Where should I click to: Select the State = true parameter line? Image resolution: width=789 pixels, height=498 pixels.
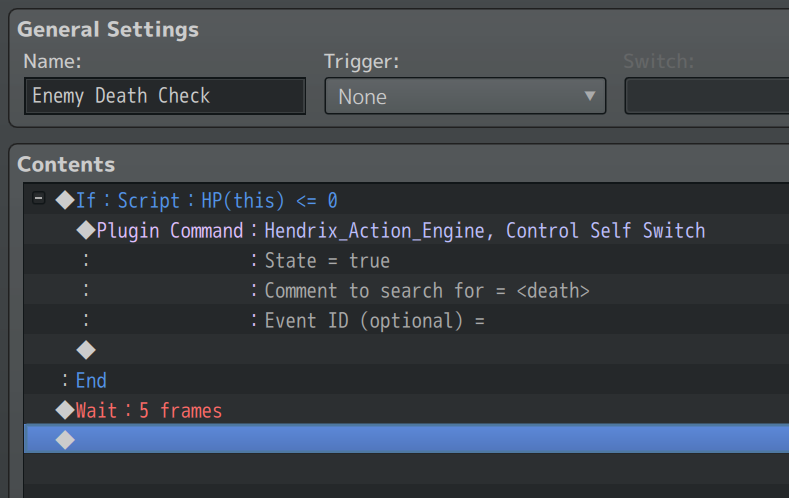[407, 260]
